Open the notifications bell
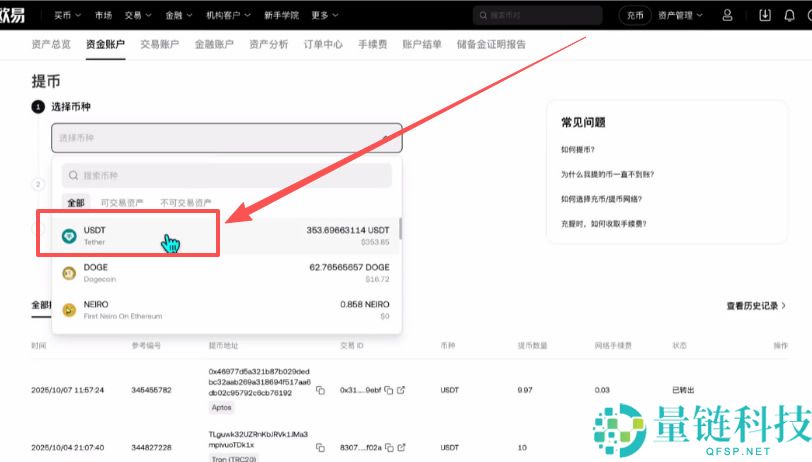This screenshot has height=462, width=812. tap(789, 15)
